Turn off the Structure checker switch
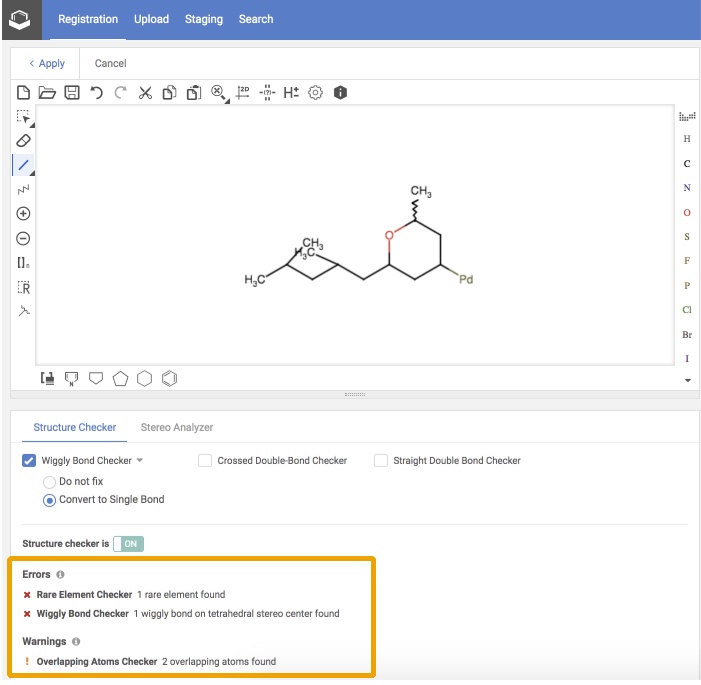 [x=128, y=543]
